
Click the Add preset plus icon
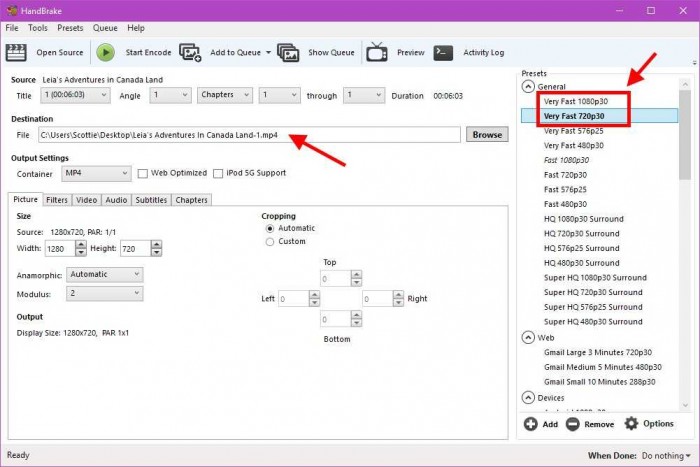point(530,424)
